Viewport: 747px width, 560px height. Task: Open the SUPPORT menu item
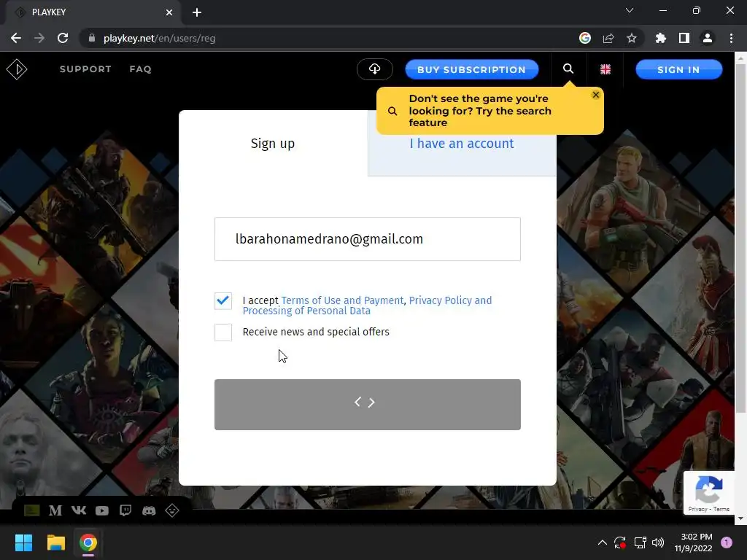click(x=85, y=69)
